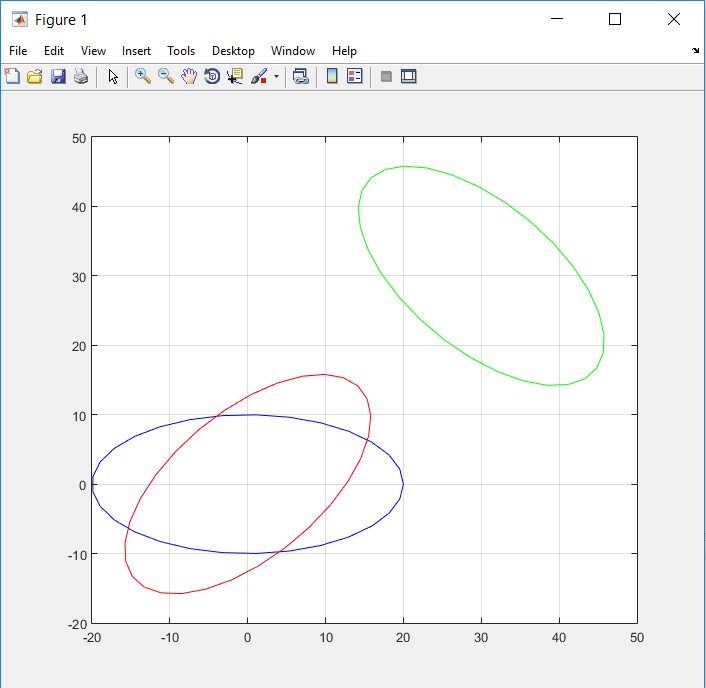Screen dimensions: 706x688
Task: Open the Tools menu
Action: click(181, 51)
